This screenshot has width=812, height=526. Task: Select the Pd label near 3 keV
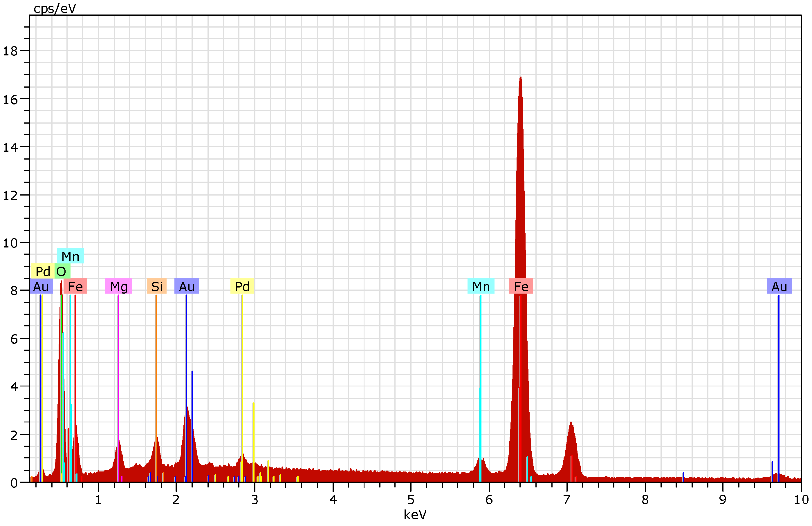(x=242, y=286)
